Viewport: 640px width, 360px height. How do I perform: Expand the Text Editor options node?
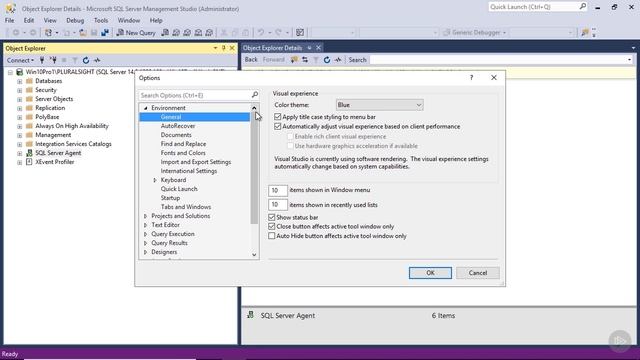[x=146, y=225]
